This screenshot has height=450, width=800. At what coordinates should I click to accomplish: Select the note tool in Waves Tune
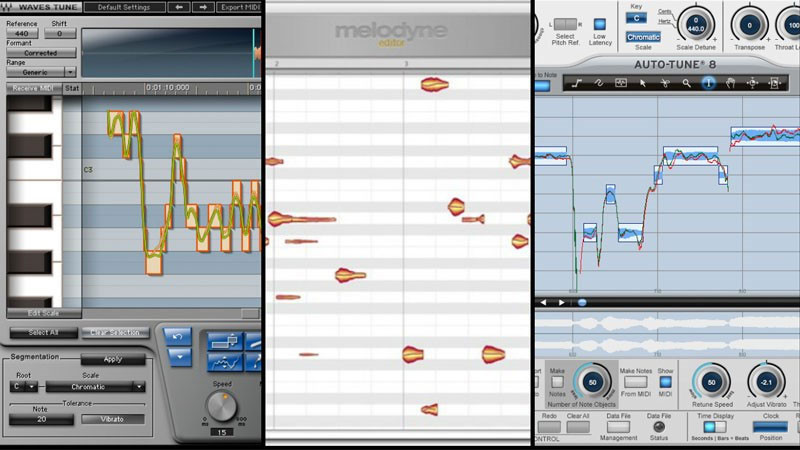pos(226,343)
